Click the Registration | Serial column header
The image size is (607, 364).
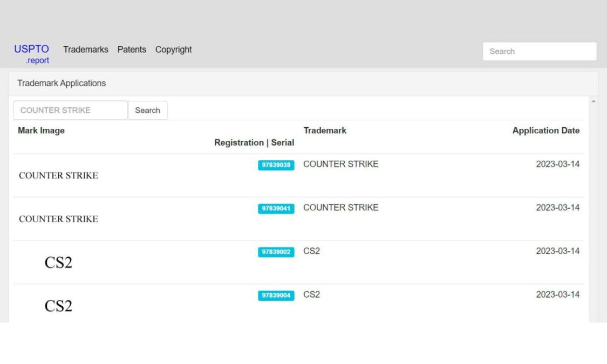[x=254, y=142]
